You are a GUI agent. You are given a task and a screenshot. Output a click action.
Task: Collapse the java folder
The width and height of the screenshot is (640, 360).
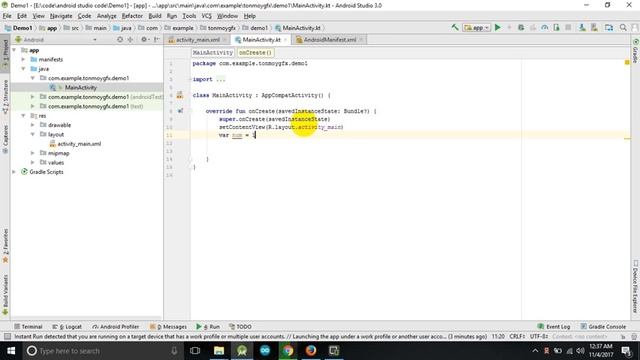[x=24, y=69]
